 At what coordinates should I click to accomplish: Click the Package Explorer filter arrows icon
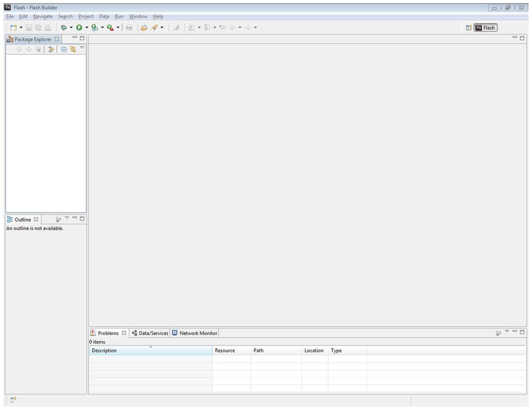pos(51,49)
